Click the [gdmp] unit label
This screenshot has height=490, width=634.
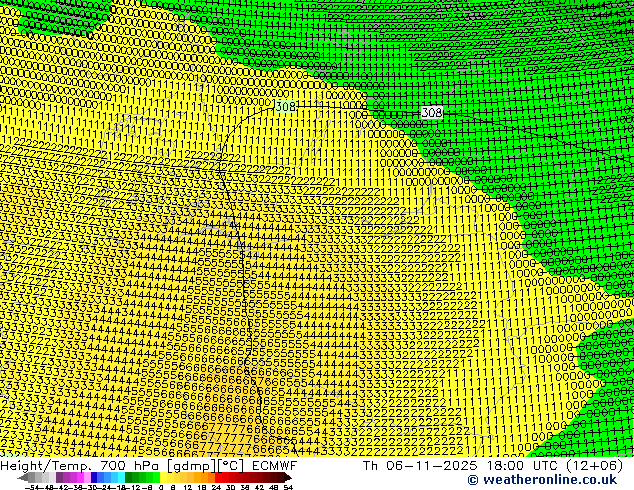(192, 466)
